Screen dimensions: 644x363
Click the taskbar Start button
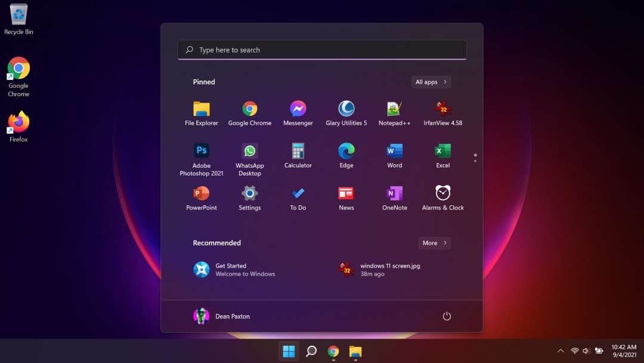click(x=289, y=351)
